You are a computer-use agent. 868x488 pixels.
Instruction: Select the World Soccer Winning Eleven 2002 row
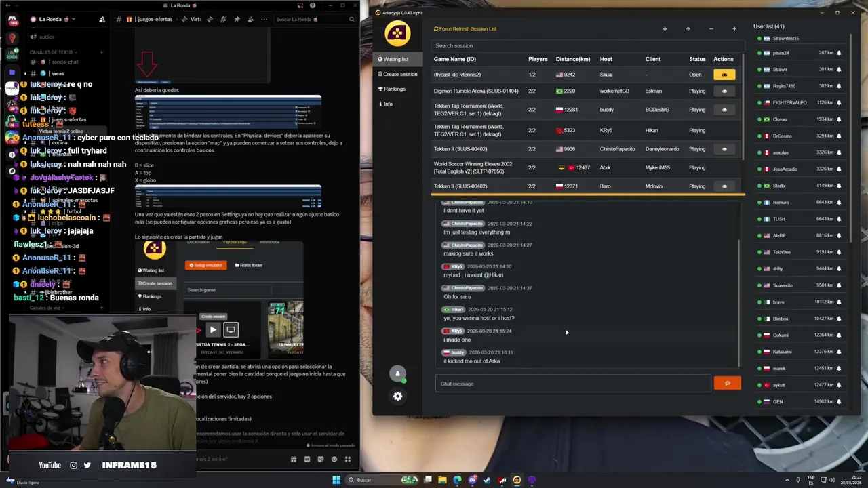pos(587,167)
